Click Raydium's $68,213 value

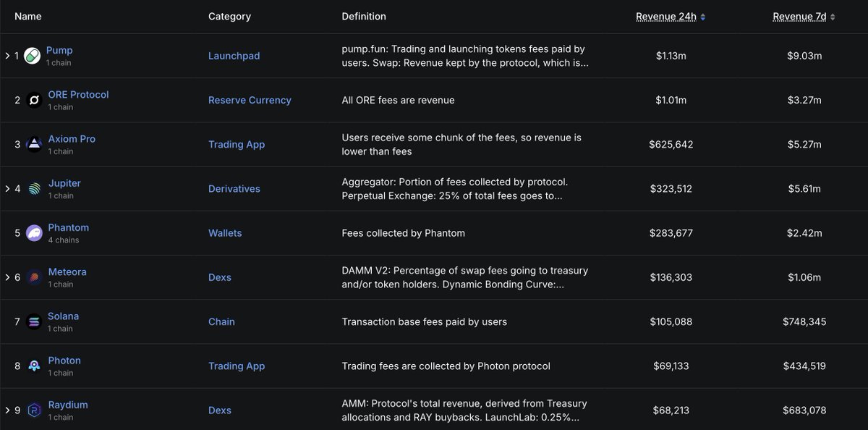[671, 410]
